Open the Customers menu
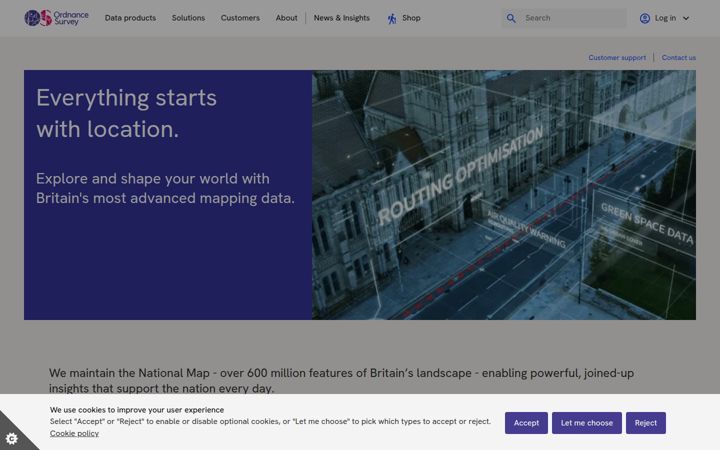Viewport: 720px width, 450px height. pyautogui.click(x=240, y=18)
